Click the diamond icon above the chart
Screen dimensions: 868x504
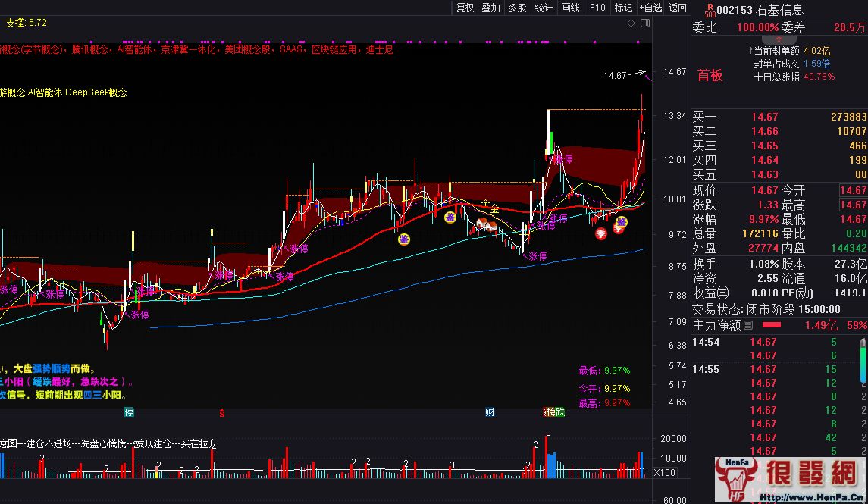point(631,23)
